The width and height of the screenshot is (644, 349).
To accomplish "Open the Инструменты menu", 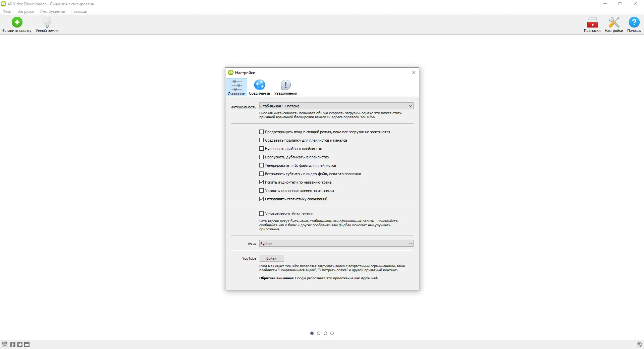I will pos(52,11).
